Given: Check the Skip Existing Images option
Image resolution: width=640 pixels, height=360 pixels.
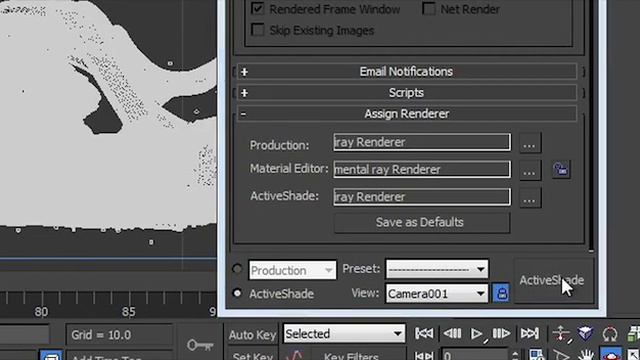Looking at the screenshot, I should pos(258,30).
